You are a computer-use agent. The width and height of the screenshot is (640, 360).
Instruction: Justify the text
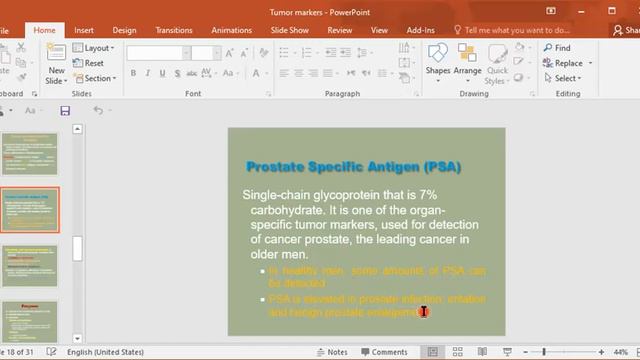pos(328,73)
